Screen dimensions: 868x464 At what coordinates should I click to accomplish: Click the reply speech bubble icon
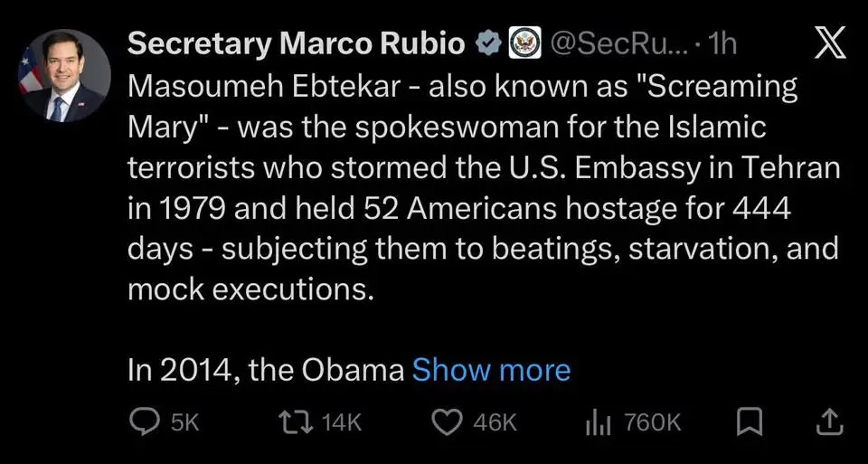click(145, 421)
